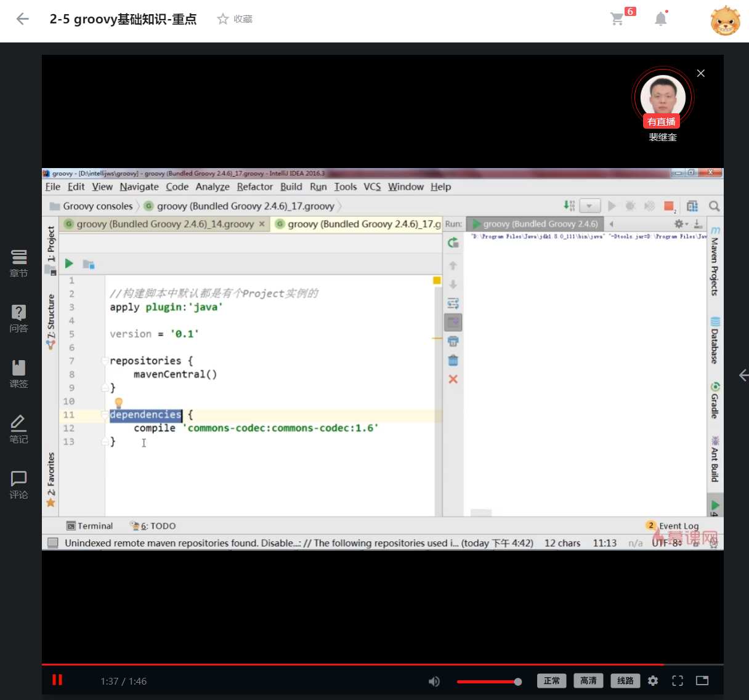Switch the video line with 线路
Image resolution: width=749 pixels, height=700 pixels.
626,680
